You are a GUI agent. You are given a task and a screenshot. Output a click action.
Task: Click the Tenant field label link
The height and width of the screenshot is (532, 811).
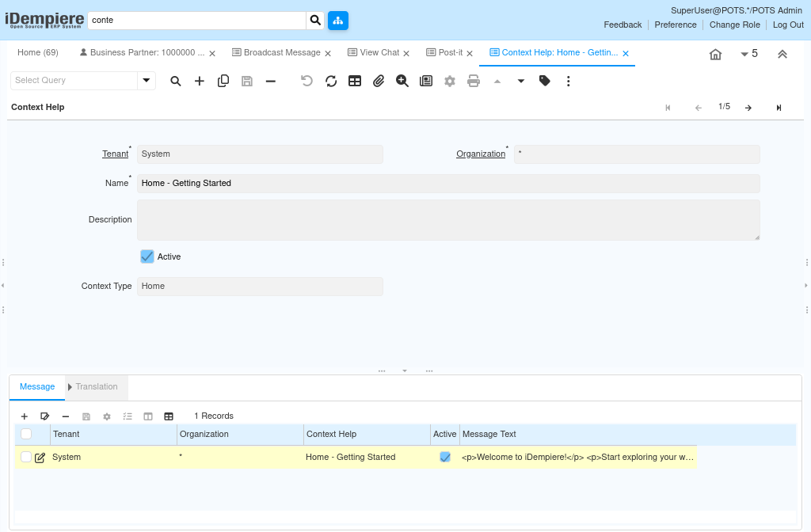click(116, 154)
